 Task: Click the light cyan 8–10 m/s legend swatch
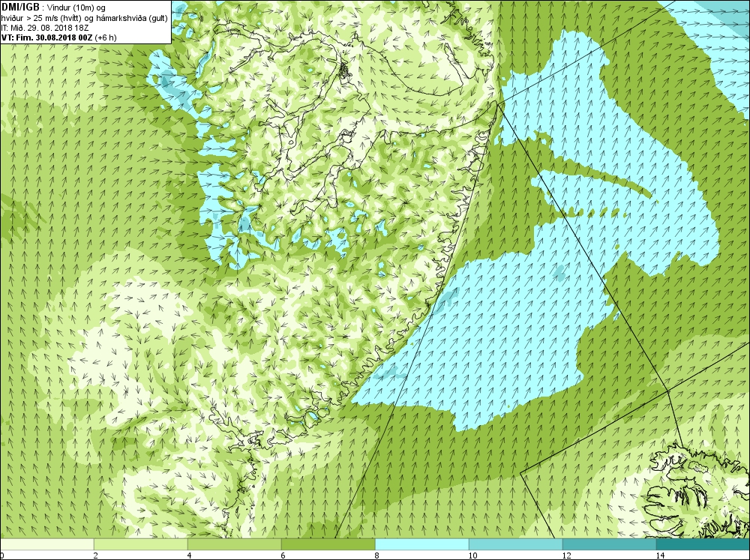[x=421, y=544]
